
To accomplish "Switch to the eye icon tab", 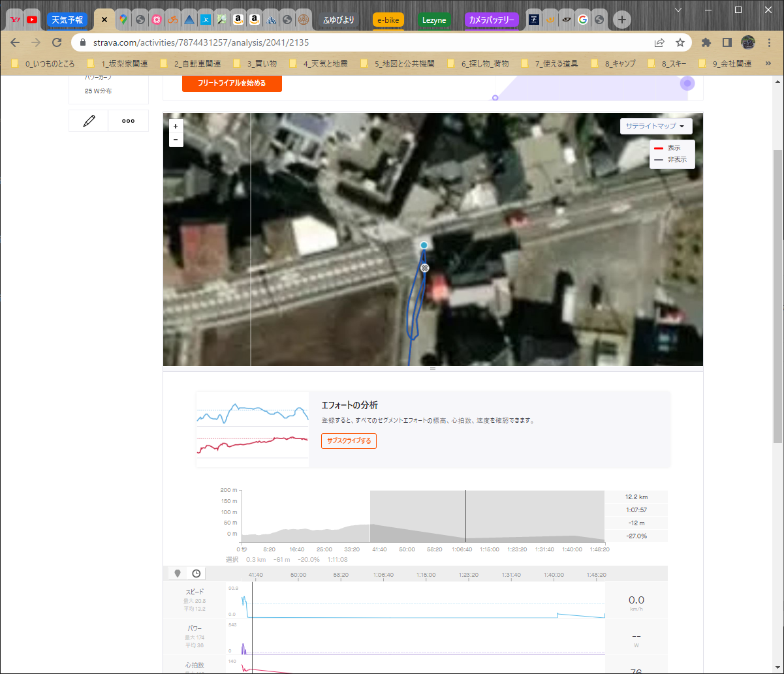I will click(x=567, y=20).
